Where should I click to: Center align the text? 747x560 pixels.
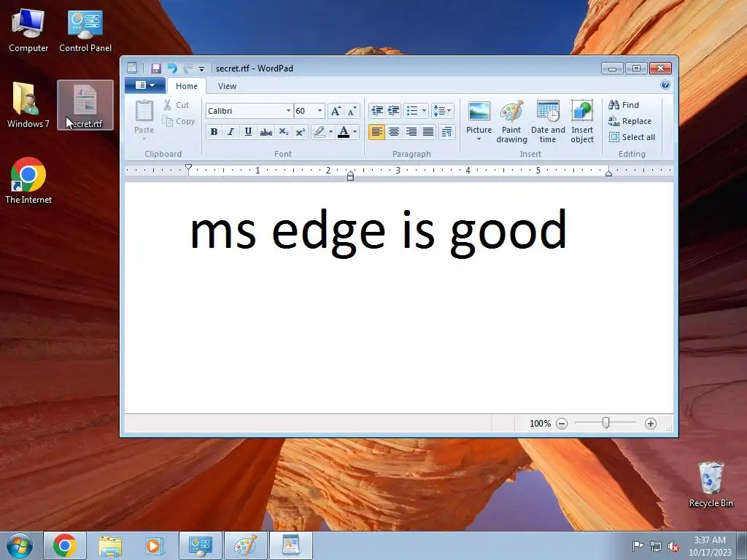click(x=393, y=132)
